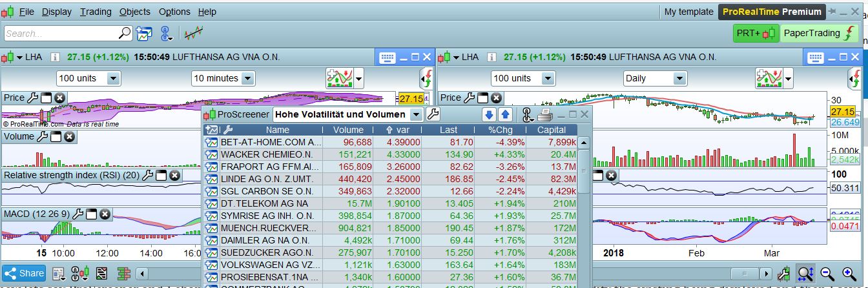This screenshot has width=868, height=288.
Task: Remove Price panel with X in left chart
Action: tap(59, 98)
